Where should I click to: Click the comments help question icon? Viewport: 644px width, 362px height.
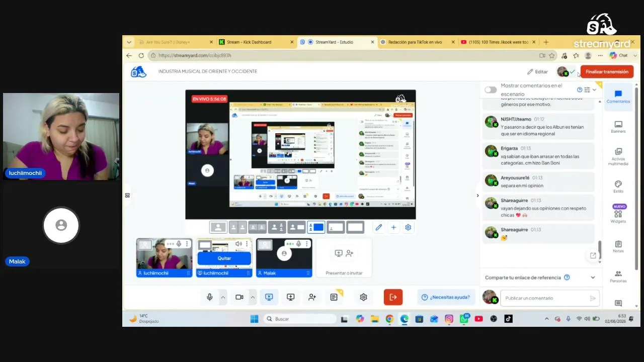(x=580, y=90)
